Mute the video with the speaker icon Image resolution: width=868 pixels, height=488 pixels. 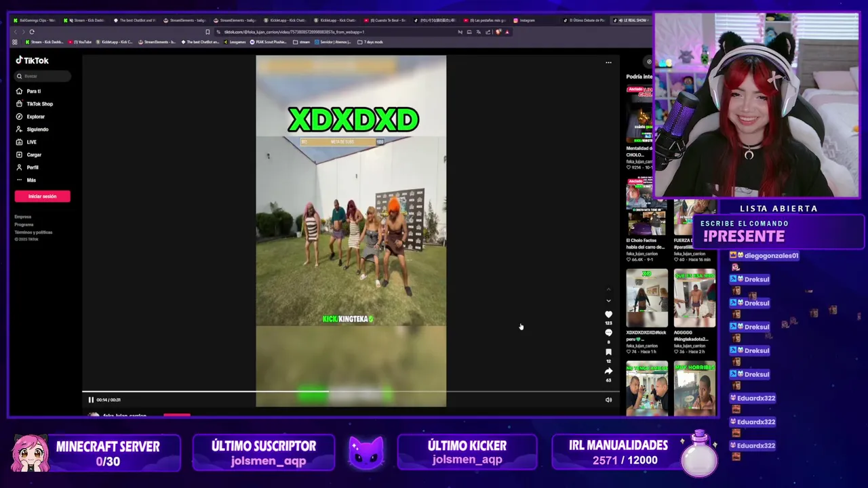point(608,400)
